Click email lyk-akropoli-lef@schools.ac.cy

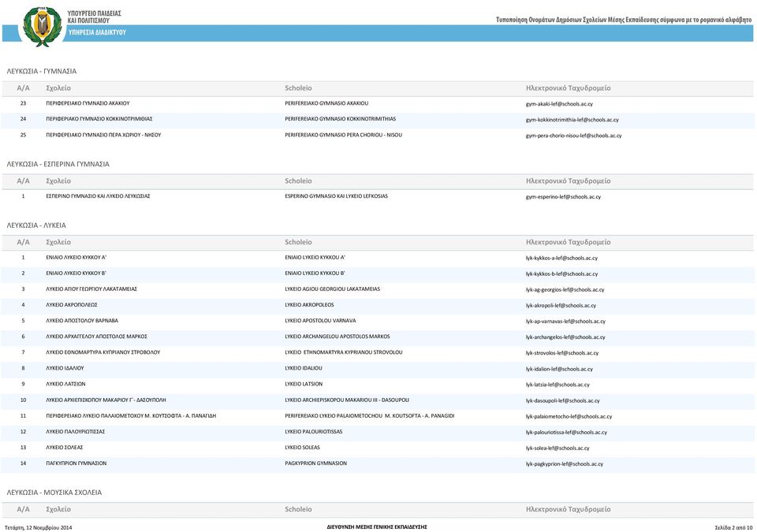(x=561, y=306)
